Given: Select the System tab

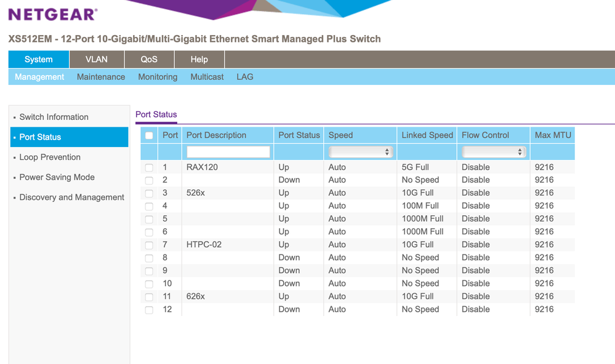Looking at the screenshot, I should (38, 60).
